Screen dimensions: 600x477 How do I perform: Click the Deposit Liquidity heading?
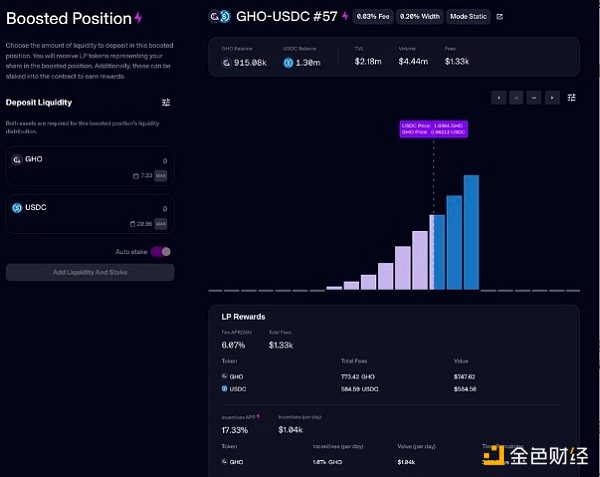(x=39, y=103)
